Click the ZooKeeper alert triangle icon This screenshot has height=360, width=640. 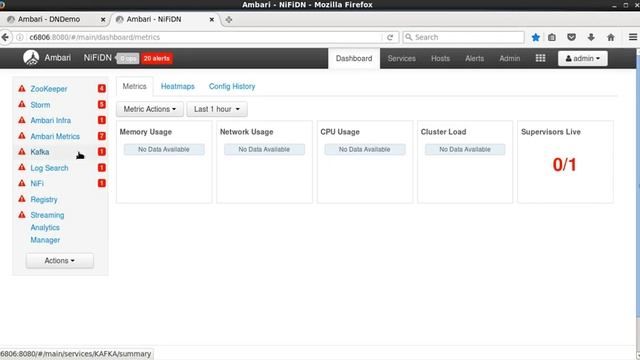[x=22, y=88]
